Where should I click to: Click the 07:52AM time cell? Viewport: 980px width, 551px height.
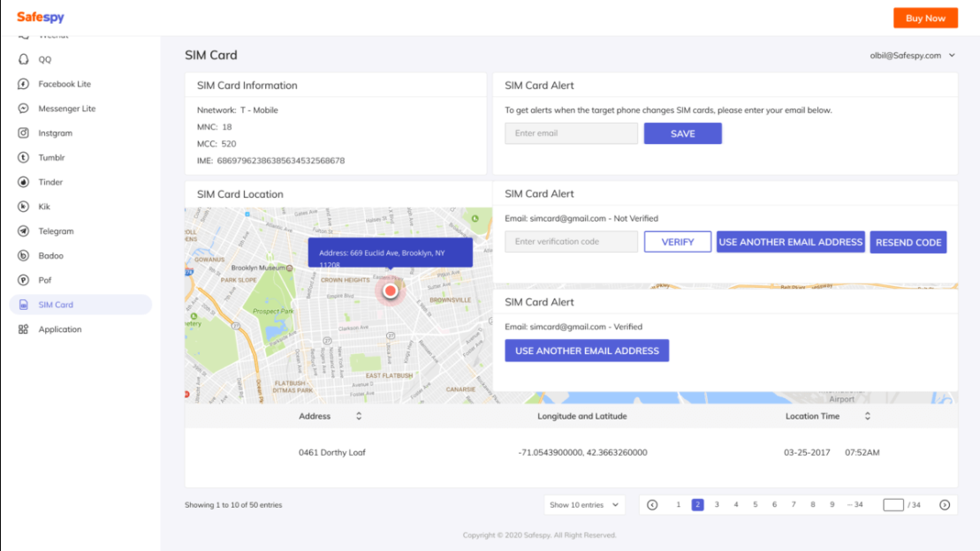coord(862,452)
